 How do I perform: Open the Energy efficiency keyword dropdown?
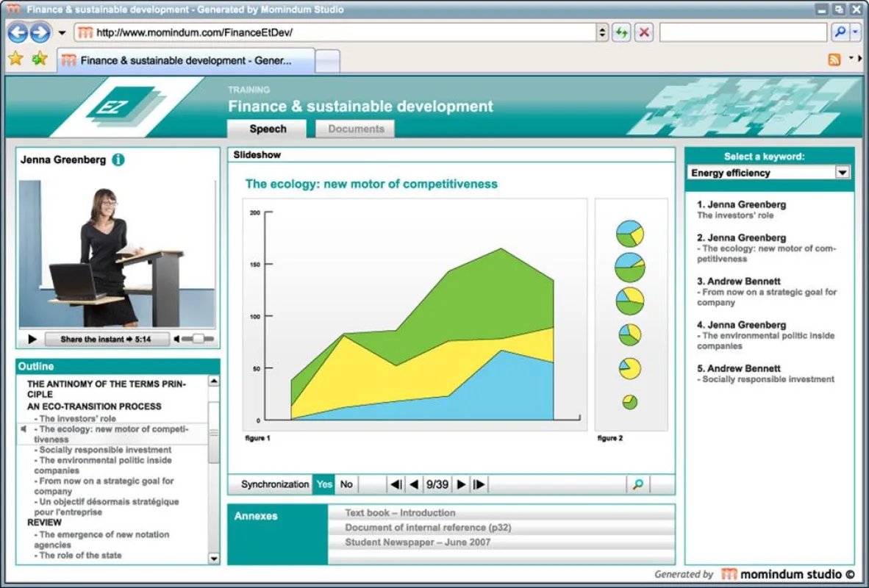843,172
